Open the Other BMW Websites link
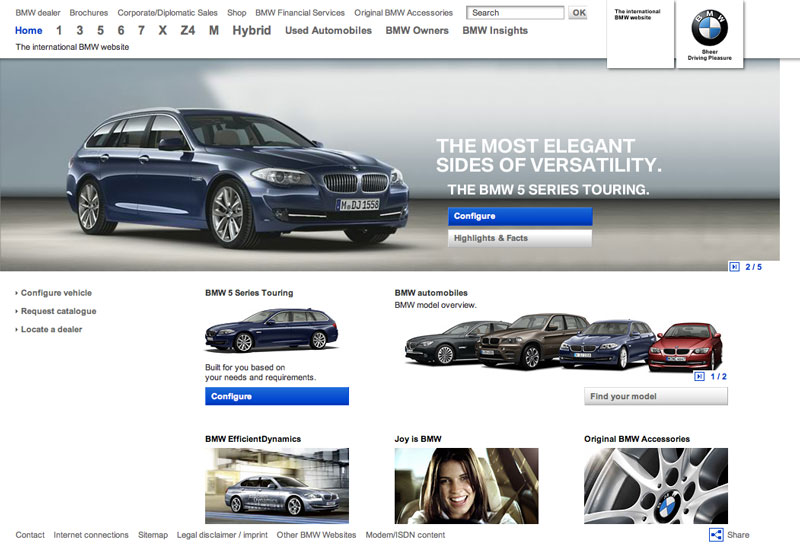800x545 pixels. [316, 535]
